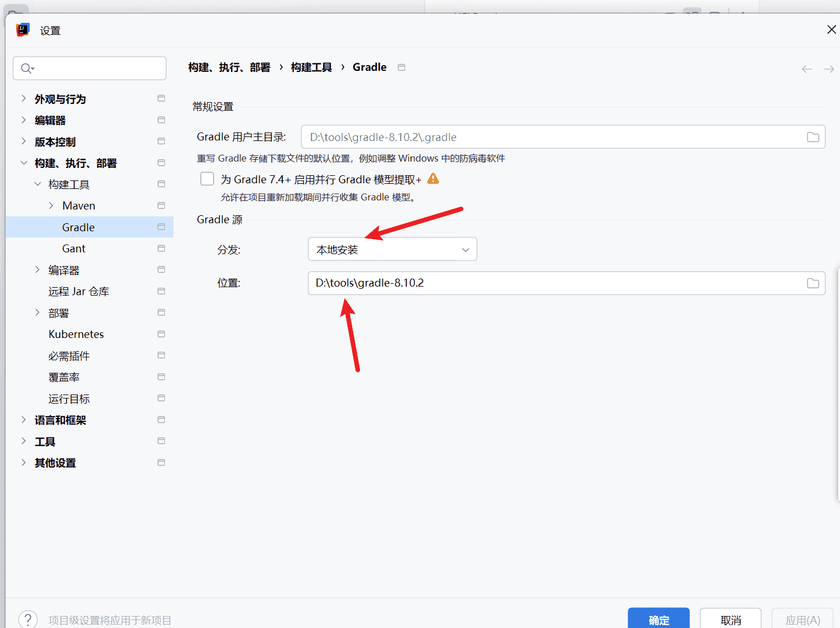Open Kubernetes settings page
Image resolution: width=840 pixels, height=628 pixels.
click(76, 335)
